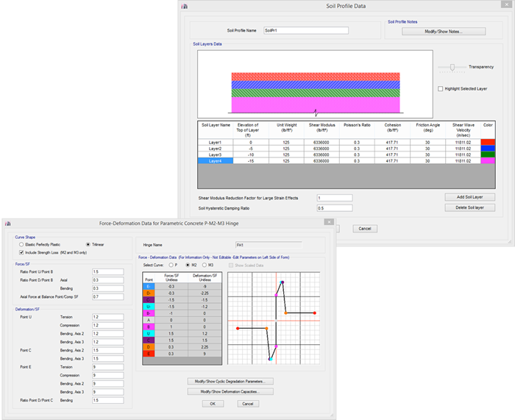This screenshot has width=515, height=420.
Task: Click Axial Force at Balance Point field
Action: point(108,297)
